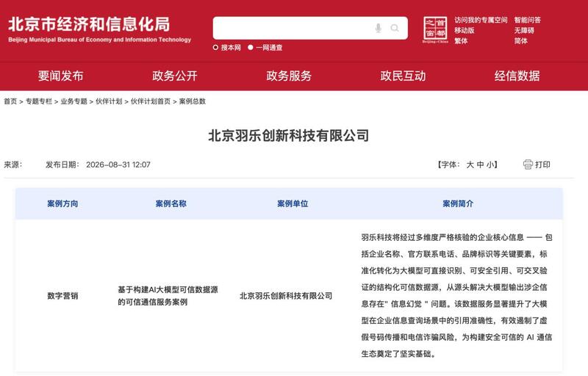Set font size to 大
The height and width of the screenshot is (376, 588).
[x=470, y=164]
